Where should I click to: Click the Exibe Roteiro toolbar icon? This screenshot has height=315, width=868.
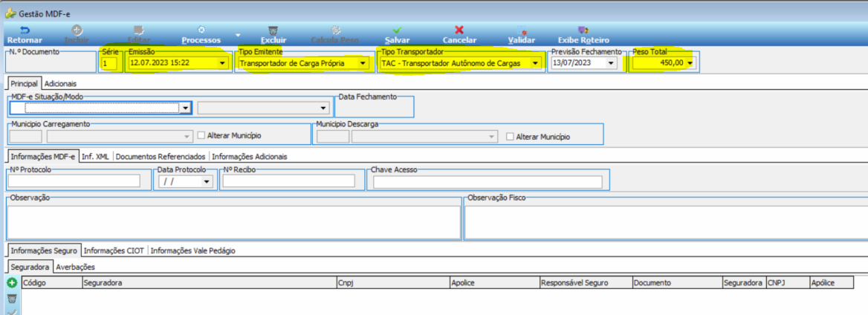tap(583, 30)
